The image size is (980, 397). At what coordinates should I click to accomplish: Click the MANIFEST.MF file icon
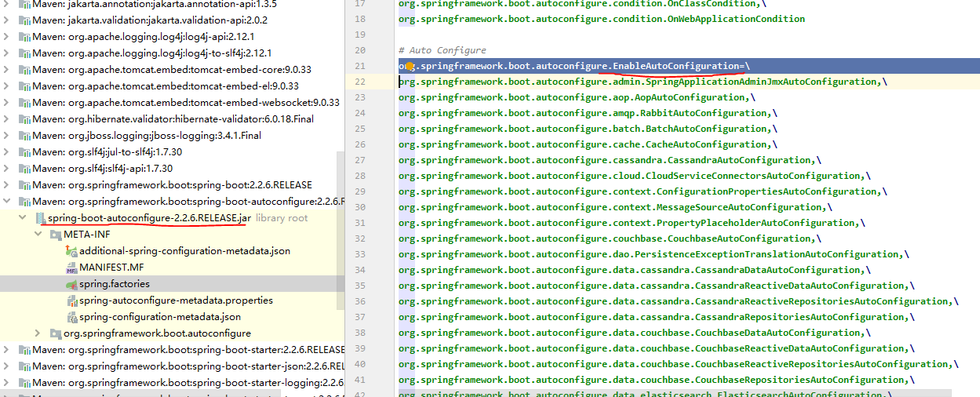pos(71,268)
